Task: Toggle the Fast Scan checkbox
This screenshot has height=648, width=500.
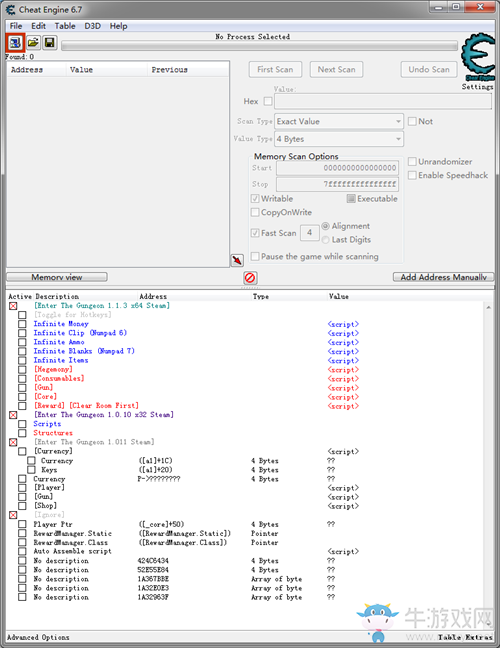Action: pos(255,233)
